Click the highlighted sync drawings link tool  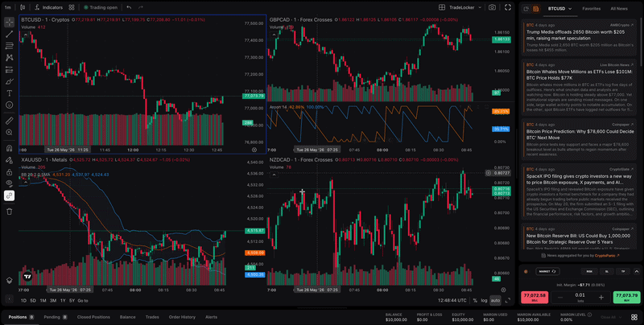tap(9, 195)
